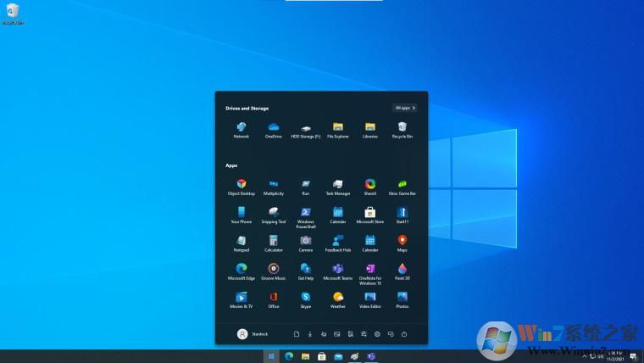Open the Stardock user account menu
The image size is (644, 363).
(243, 334)
